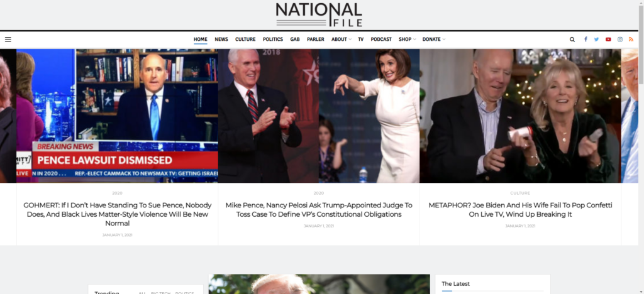Open the NEWS menu item
Viewport: 644px width, 294px height.
(221, 40)
